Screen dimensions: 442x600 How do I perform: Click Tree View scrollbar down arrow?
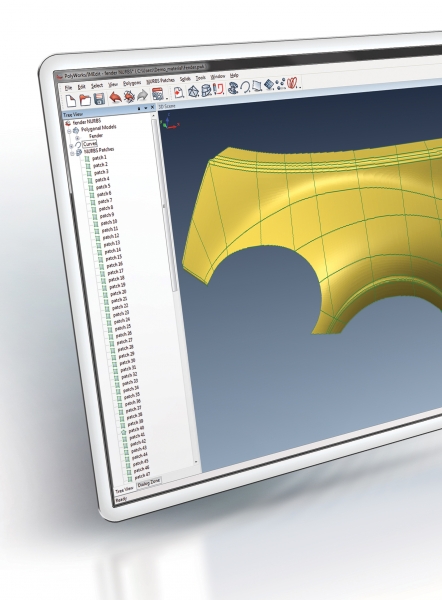click(x=196, y=462)
